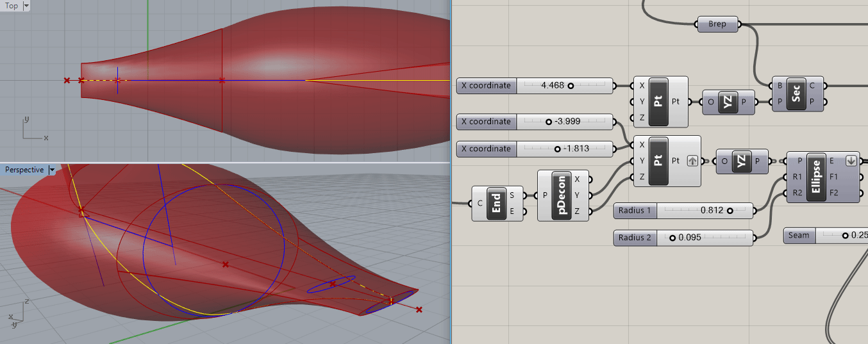Click the Radius 1 slider label
Viewport: 868px width, 344px height.
click(635, 210)
